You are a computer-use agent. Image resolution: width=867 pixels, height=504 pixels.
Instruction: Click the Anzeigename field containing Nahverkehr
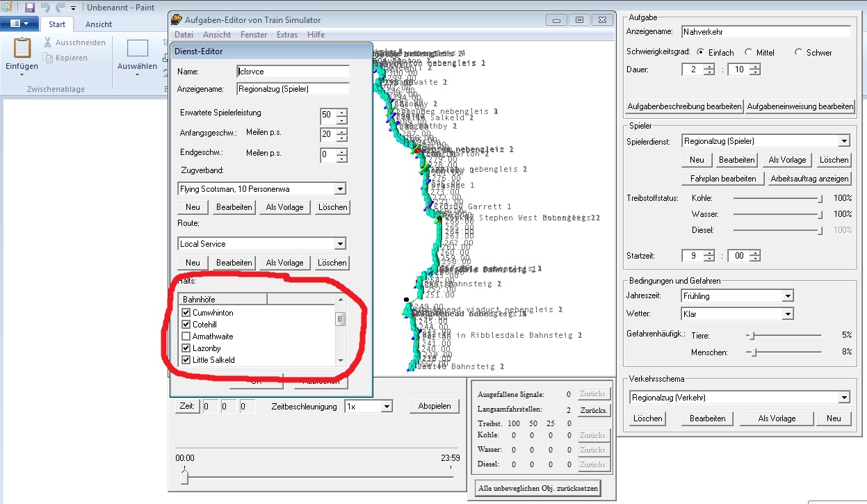766,32
